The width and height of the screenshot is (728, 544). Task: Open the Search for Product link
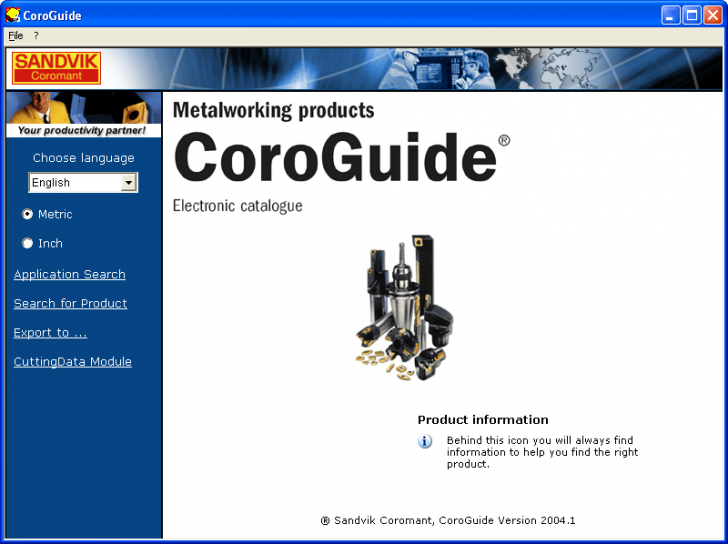(x=70, y=303)
